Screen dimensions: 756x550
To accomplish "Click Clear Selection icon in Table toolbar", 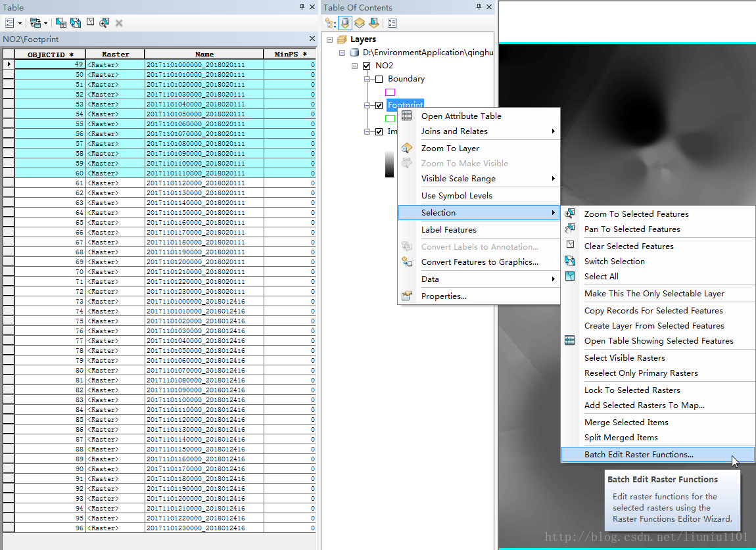I will click(x=90, y=23).
